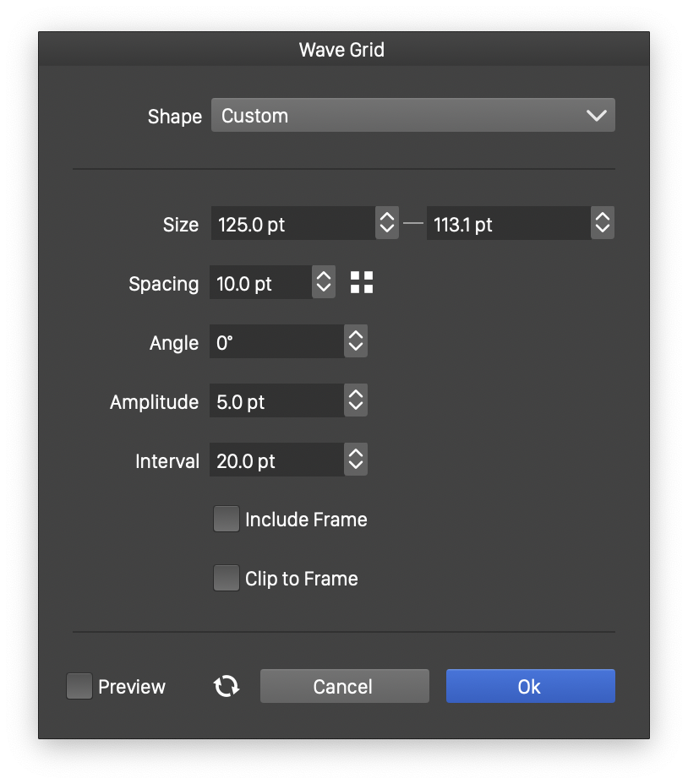Turn on the Preview checkbox
The width and height of the screenshot is (688, 784).
pyautogui.click(x=79, y=687)
